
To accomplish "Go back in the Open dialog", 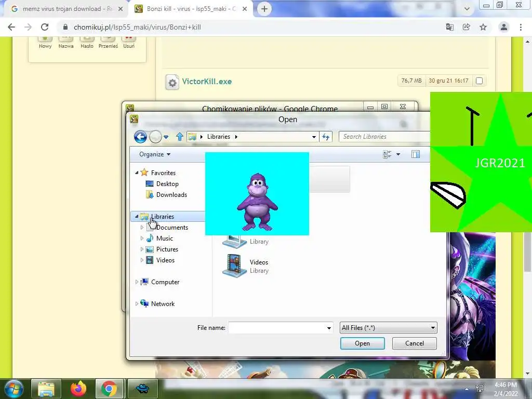I will (140, 137).
